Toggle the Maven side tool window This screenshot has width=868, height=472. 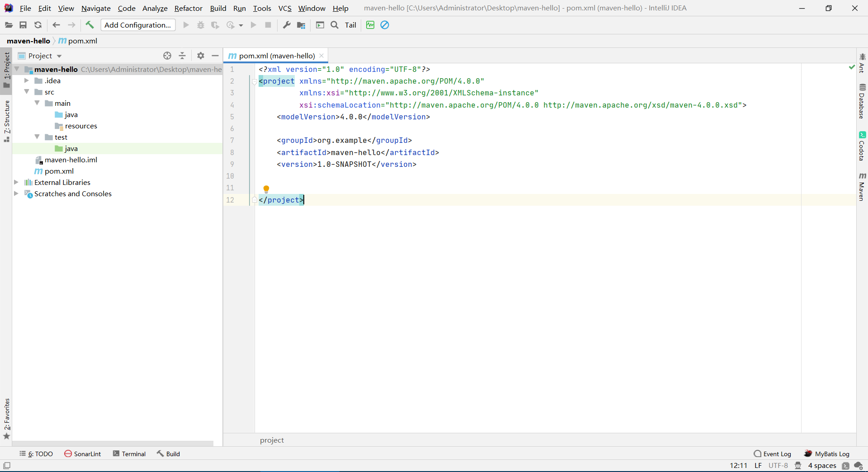coord(862,186)
